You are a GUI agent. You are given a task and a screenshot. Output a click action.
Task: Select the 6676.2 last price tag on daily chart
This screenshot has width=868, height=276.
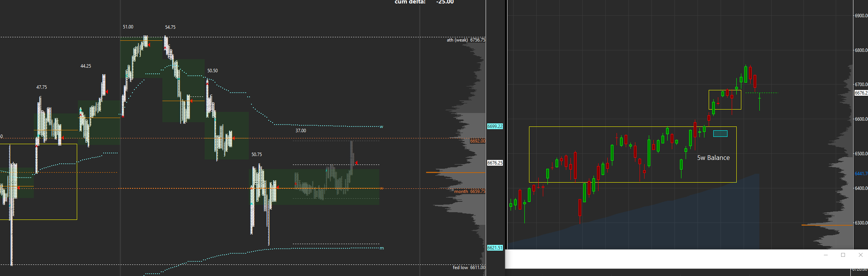(x=861, y=93)
